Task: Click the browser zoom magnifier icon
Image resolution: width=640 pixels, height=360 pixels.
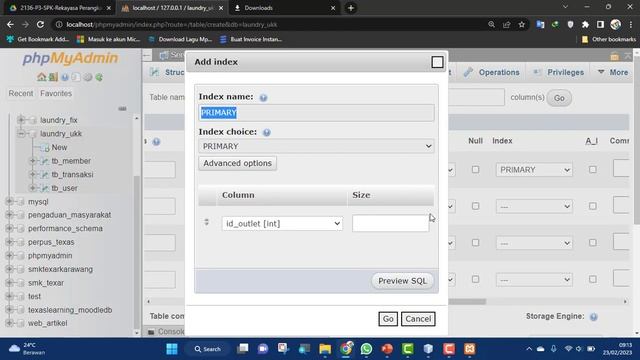Action: tap(491, 24)
